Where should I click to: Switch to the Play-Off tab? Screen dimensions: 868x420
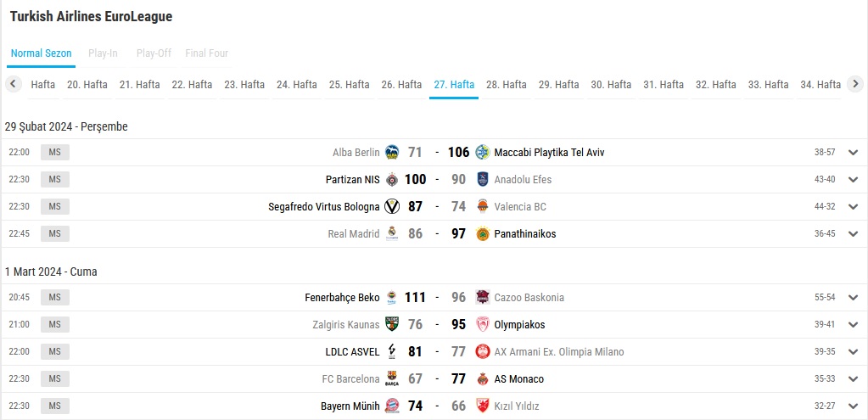pyautogui.click(x=154, y=53)
